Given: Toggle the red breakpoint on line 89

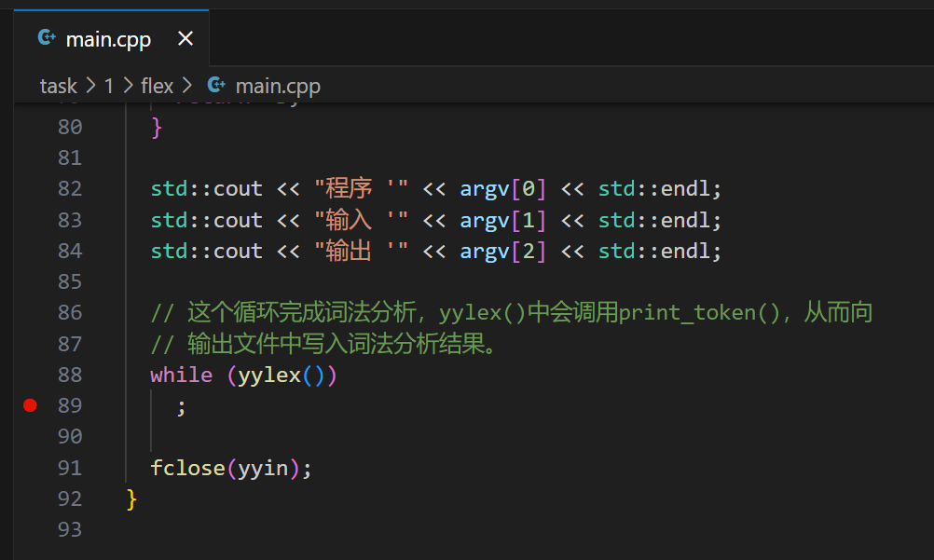Looking at the screenshot, I should tap(30, 405).
